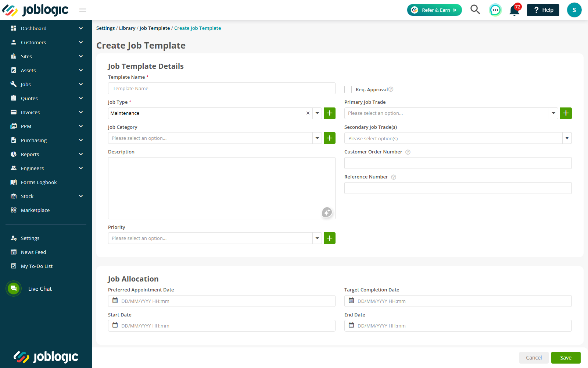Viewport: 588px width, 368px height.
Task: Expand the Secondary Job Trade(s) dropdown
Action: [458, 138]
